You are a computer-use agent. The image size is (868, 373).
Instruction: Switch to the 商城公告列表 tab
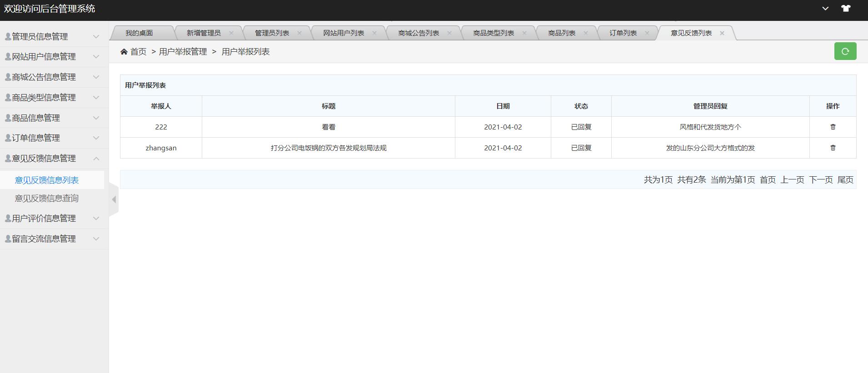coord(419,33)
